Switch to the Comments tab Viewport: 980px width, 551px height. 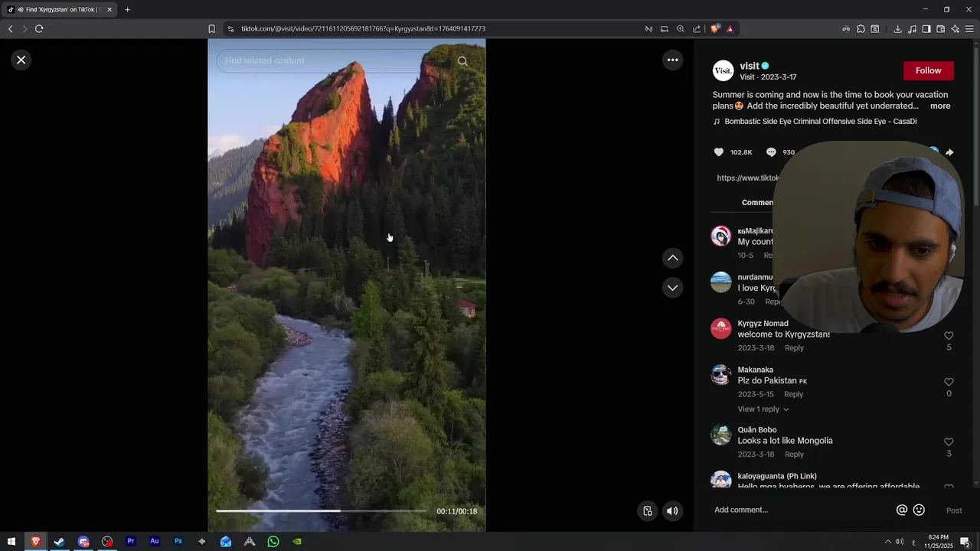(x=758, y=203)
